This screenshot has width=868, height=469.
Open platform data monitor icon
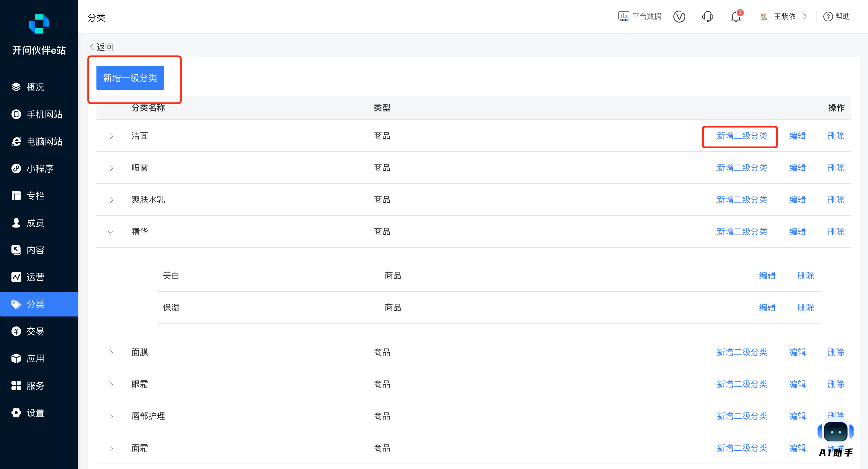point(623,17)
